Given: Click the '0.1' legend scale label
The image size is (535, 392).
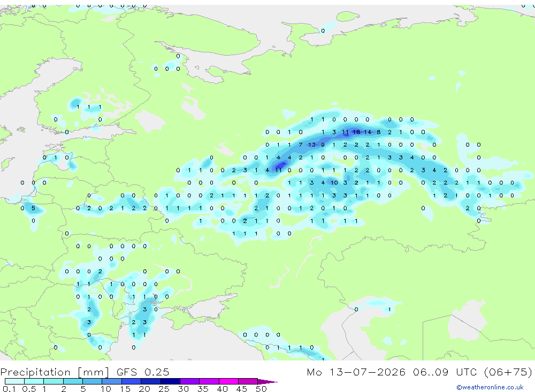Looking at the screenshot, I should pos(9,389).
